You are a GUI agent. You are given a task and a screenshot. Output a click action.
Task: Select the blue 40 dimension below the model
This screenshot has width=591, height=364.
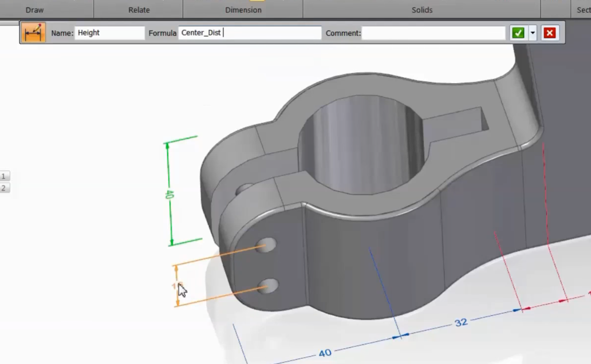point(324,352)
